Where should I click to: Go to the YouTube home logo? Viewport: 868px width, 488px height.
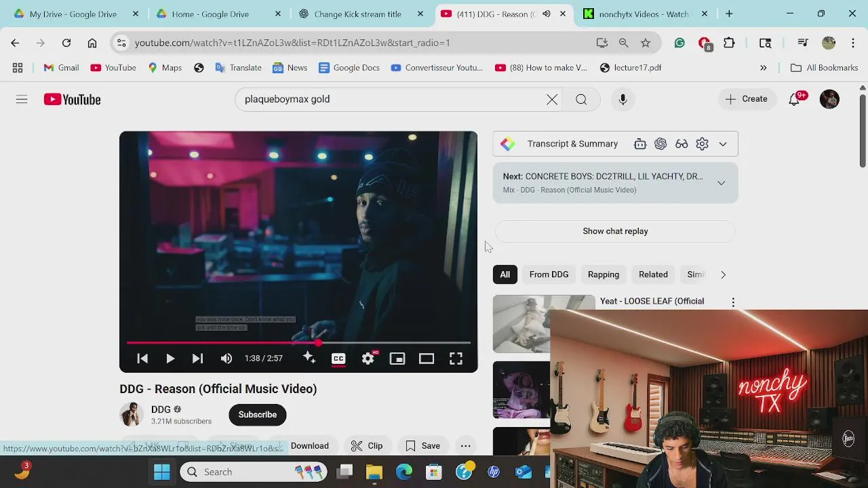(x=72, y=100)
